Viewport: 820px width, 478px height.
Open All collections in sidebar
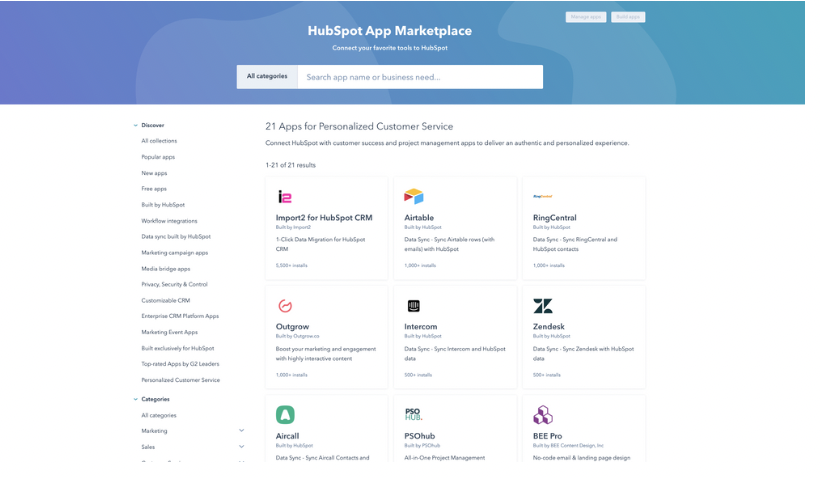tap(159, 141)
